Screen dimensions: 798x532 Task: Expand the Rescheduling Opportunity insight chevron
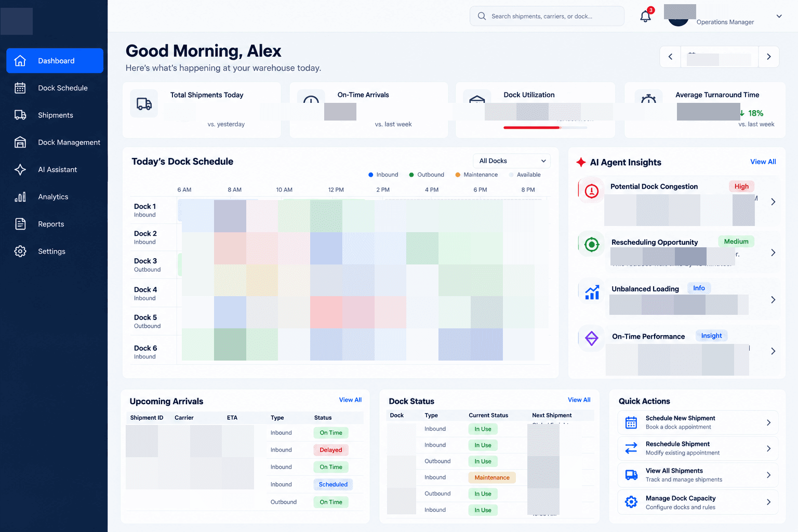click(x=773, y=252)
